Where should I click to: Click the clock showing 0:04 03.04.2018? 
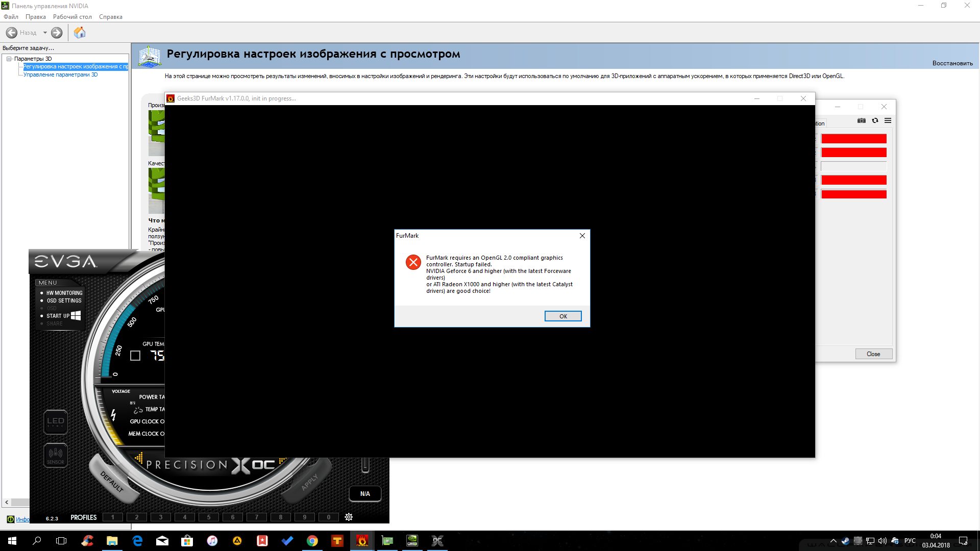click(936, 541)
